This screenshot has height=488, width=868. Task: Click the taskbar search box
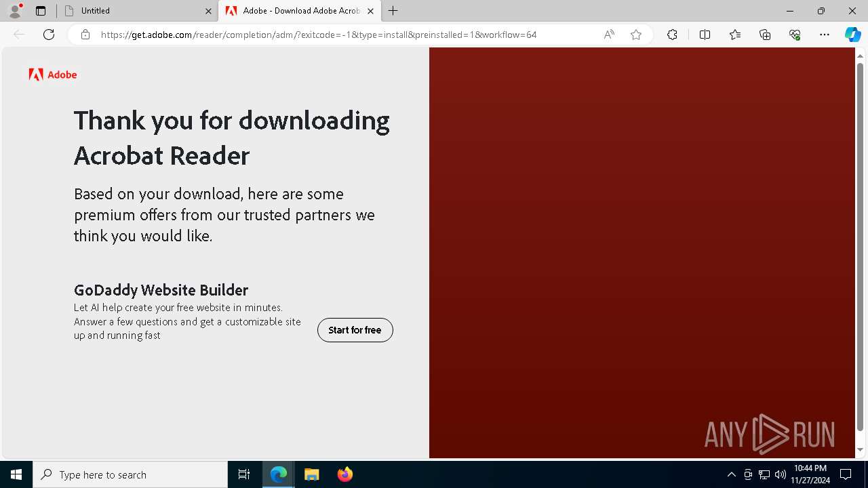(130, 474)
